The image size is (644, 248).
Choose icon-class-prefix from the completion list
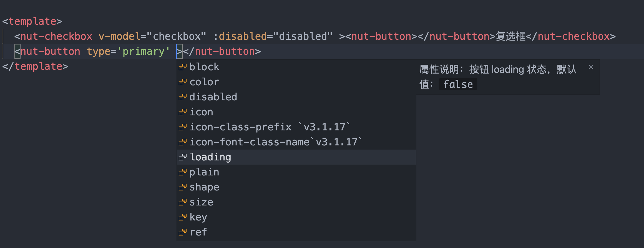tap(240, 127)
